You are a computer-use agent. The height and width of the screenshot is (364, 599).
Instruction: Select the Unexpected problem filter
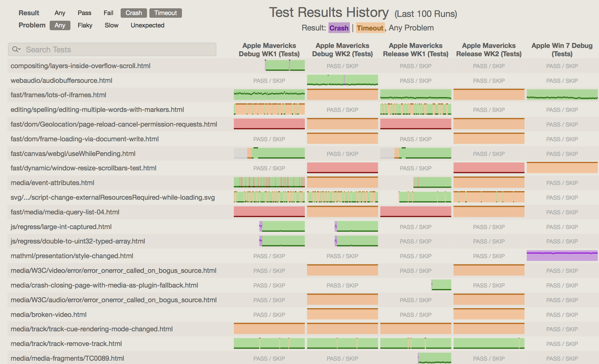[147, 25]
